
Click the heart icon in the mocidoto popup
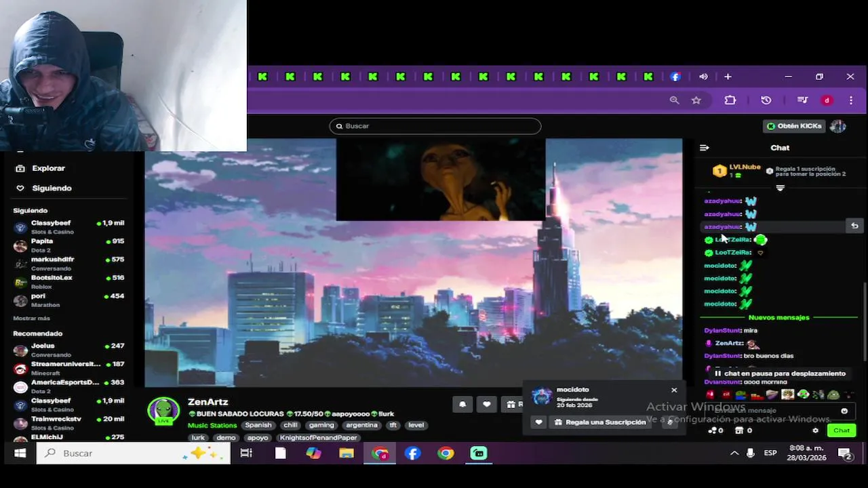tap(539, 422)
